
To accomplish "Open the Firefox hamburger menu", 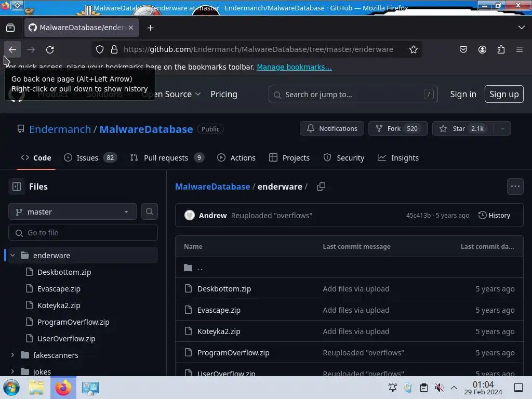I will (x=520, y=49).
